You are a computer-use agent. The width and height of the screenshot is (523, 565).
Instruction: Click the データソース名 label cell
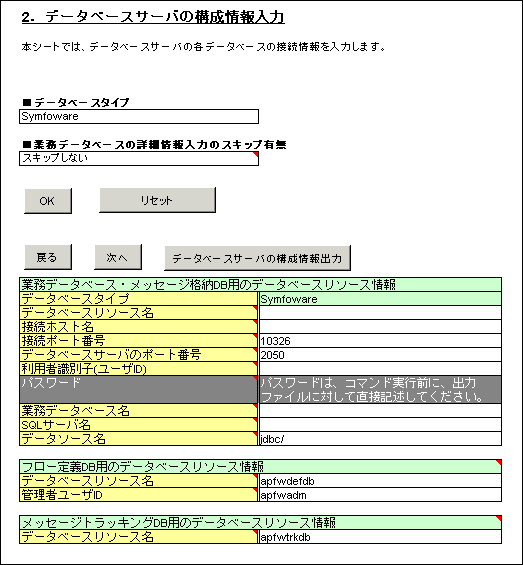click(139, 439)
